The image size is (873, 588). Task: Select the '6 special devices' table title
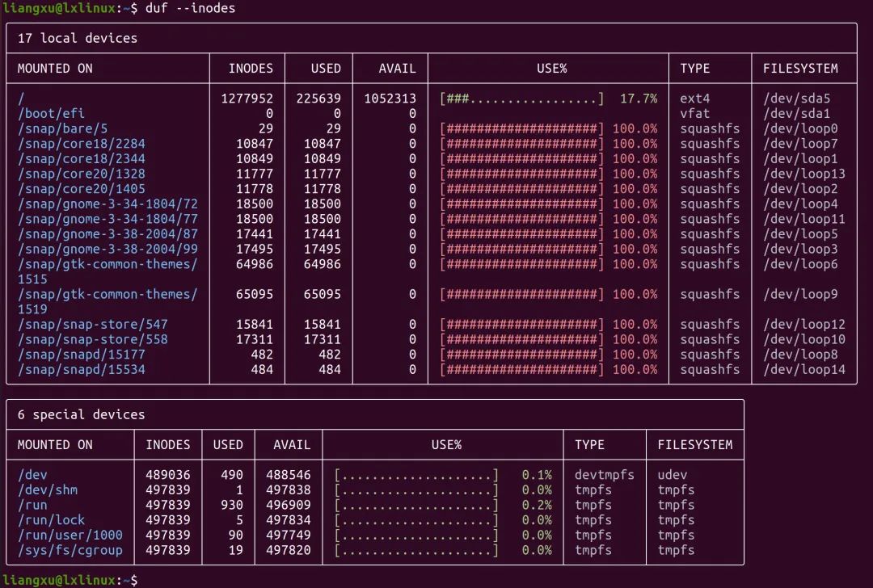82,414
